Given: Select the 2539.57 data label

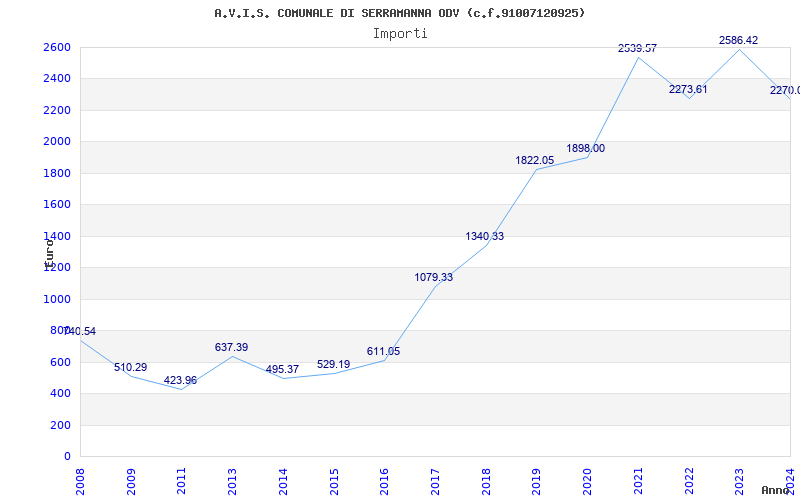Looking at the screenshot, I should tap(637, 48).
